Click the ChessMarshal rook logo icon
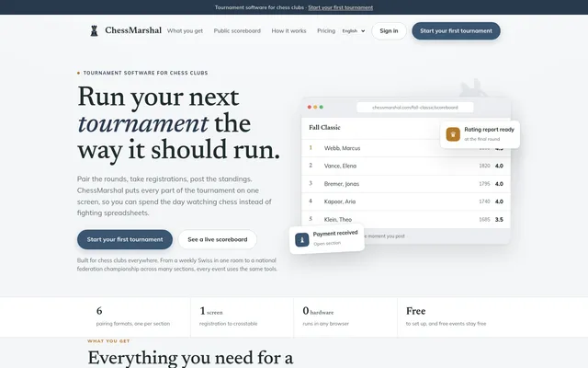The width and height of the screenshot is (588, 368). (x=94, y=30)
